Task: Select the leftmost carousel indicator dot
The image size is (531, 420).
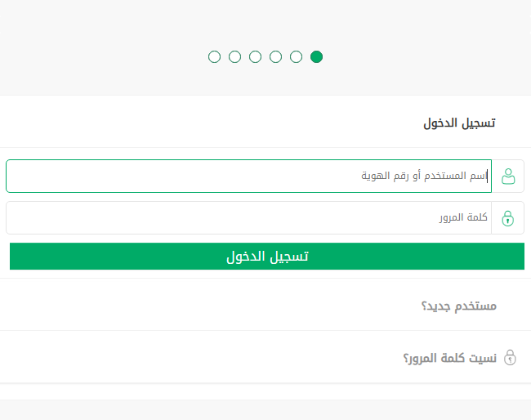Action: (x=214, y=57)
